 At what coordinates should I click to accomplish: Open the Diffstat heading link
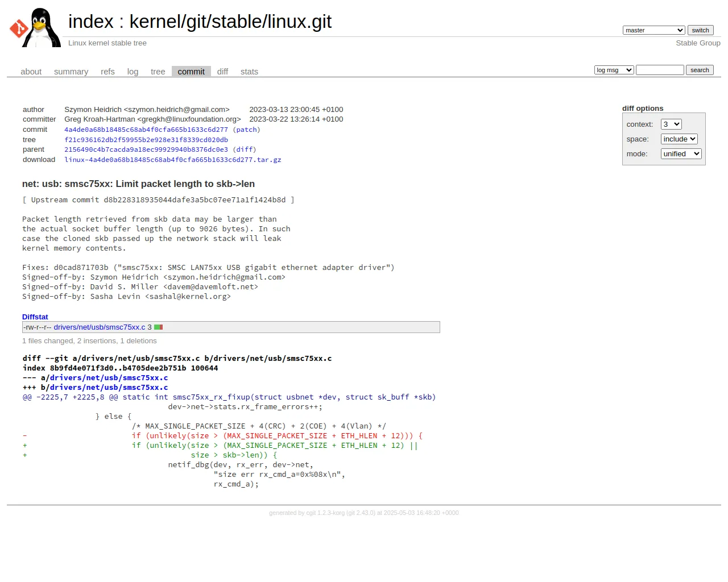tap(35, 317)
